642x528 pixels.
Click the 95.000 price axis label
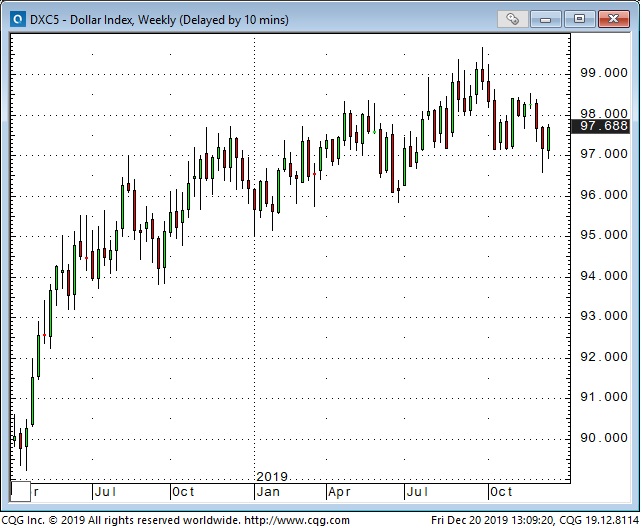click(604, 235)
